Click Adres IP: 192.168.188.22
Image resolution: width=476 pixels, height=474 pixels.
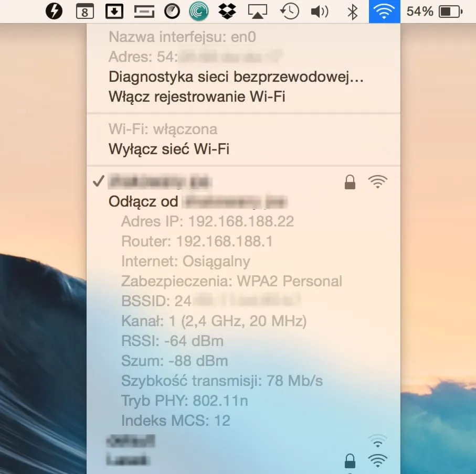(243, 221)
